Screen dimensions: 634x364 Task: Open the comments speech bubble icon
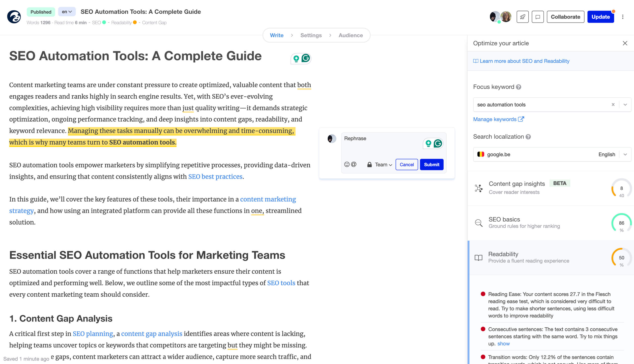538,17
